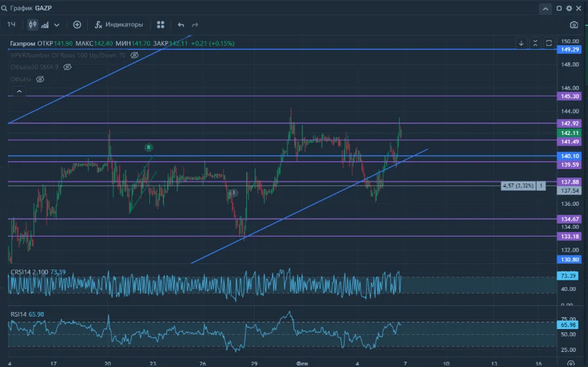Click the gray circular marker on chart
Screen dimensions: 588x367
[x=234, y=193]
